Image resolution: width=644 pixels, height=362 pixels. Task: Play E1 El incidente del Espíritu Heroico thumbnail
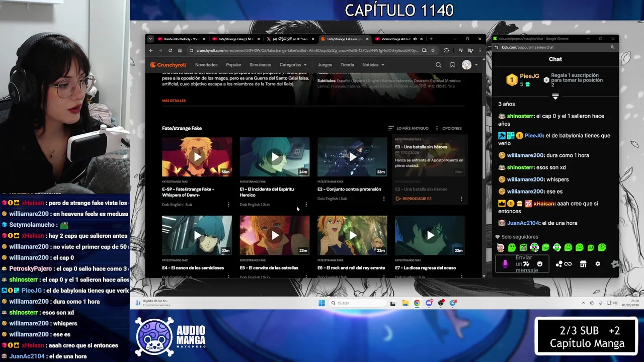(275, 157)
